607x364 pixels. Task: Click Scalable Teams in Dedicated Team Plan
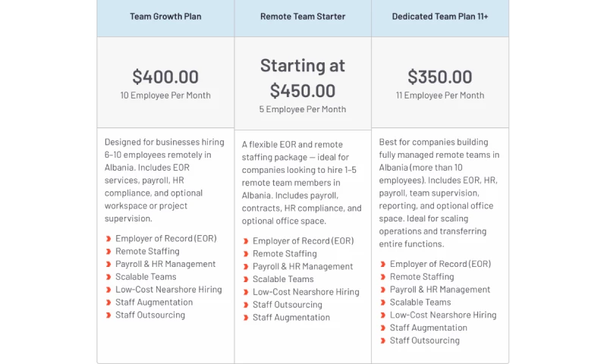[420, 303]
